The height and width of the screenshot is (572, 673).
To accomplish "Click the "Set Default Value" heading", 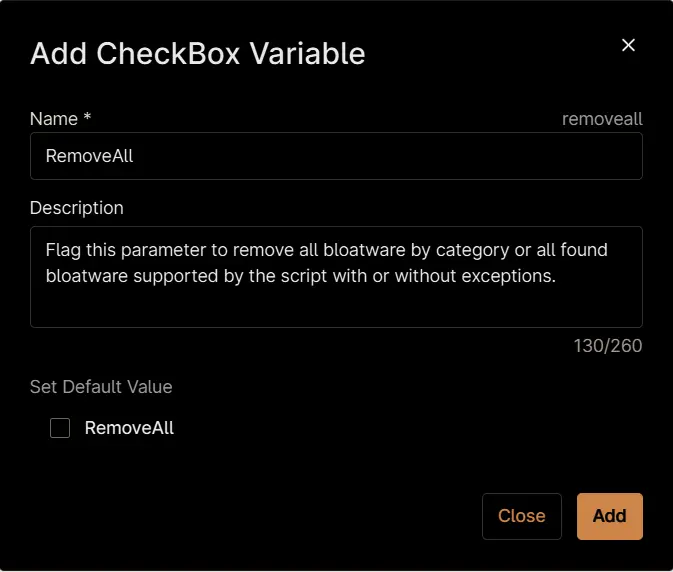I will [x=101, y=387].
